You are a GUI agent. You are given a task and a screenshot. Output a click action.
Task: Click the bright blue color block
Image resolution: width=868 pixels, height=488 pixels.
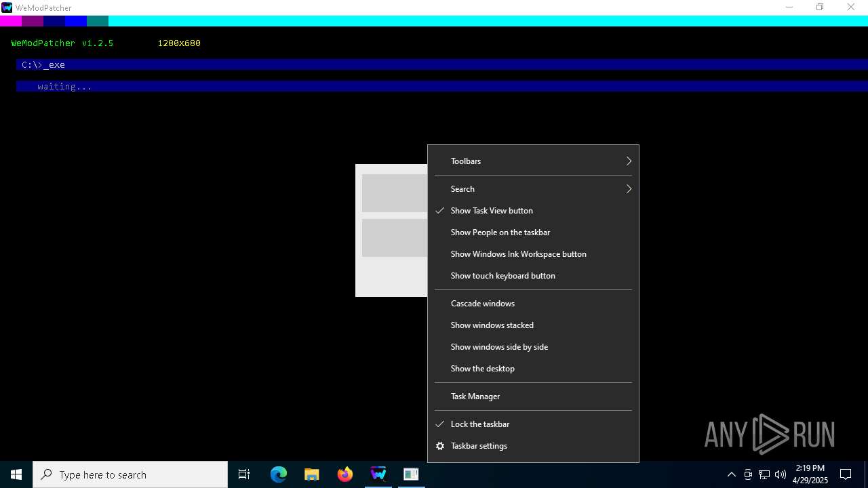click(x=76, y=21)
